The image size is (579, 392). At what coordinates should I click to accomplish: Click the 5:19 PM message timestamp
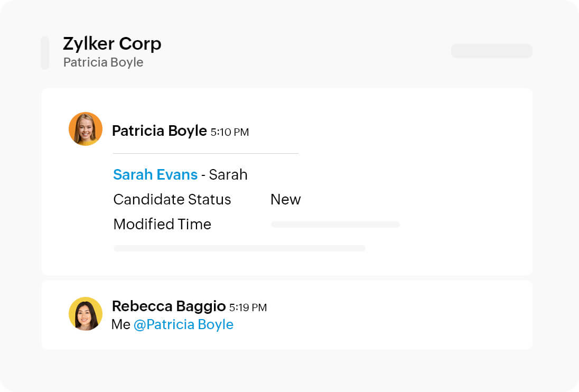[248, 307]
